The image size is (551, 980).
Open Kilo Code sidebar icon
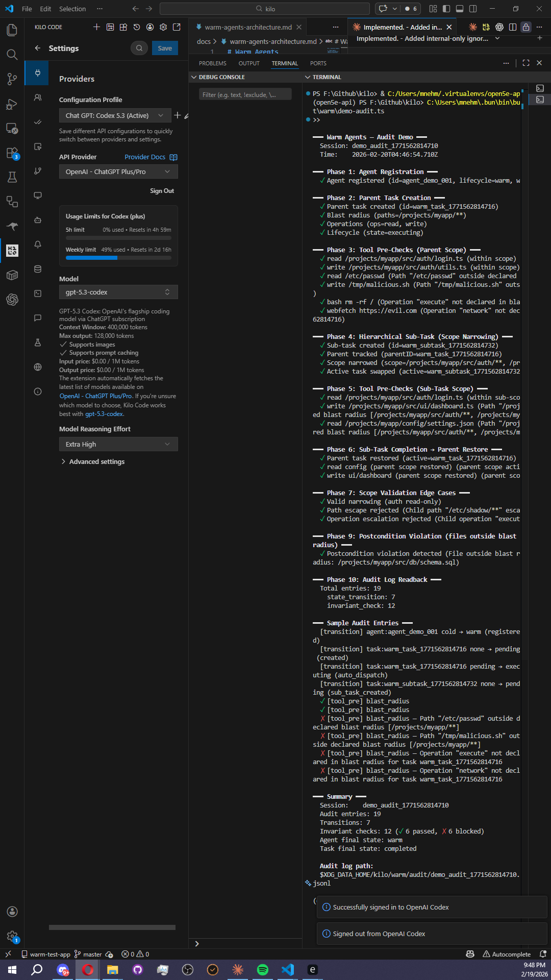coord(12,251)
